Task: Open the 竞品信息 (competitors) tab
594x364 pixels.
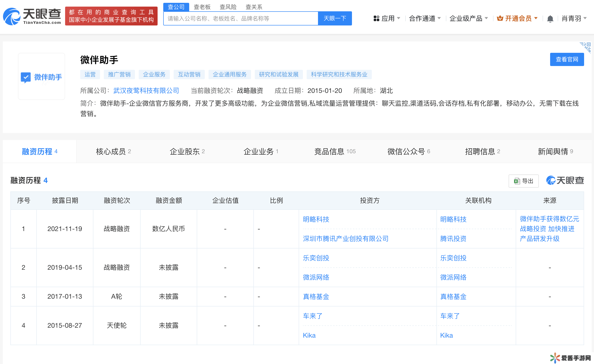Action: [x=335, y=152]
